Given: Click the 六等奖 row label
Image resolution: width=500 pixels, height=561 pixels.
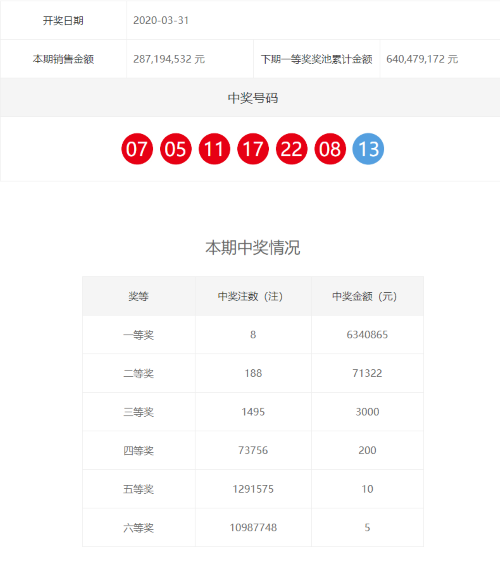Looking at the screenshot, I should point(138,528).
